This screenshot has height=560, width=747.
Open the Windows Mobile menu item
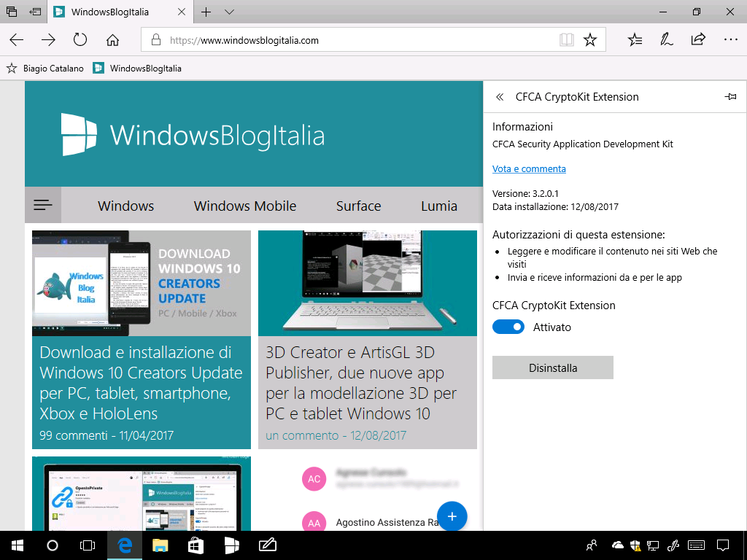(245, 206)
